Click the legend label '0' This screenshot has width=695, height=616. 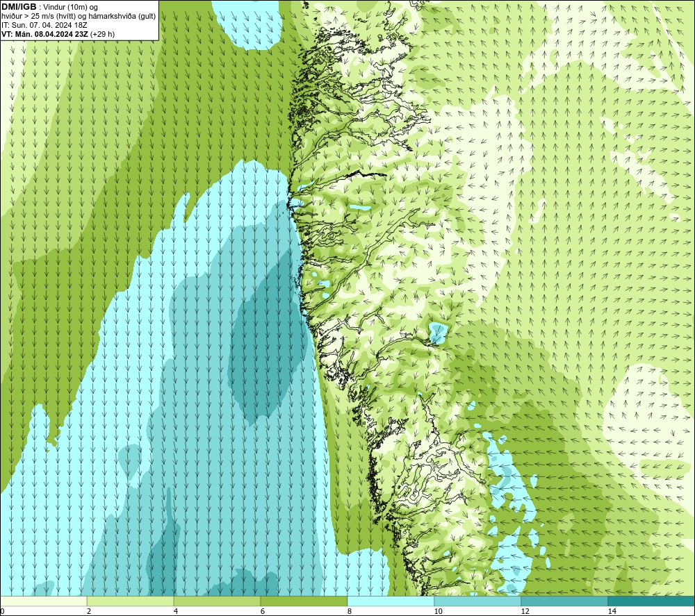[x=2, y=611]
